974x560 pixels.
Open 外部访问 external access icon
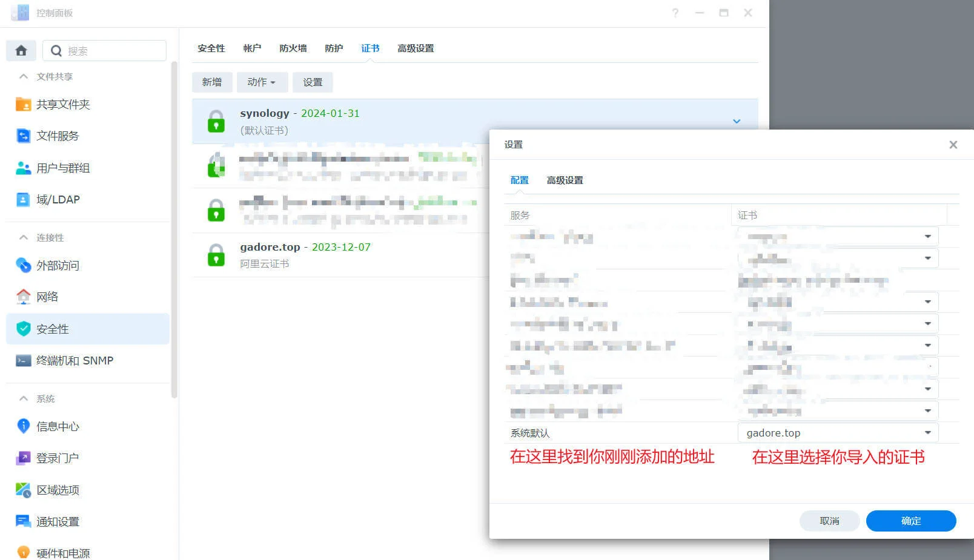click(x=23, y=265)
